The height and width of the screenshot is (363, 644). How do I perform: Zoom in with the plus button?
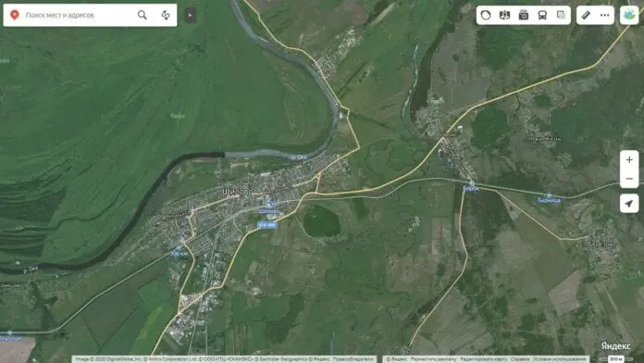pos(629,160)
